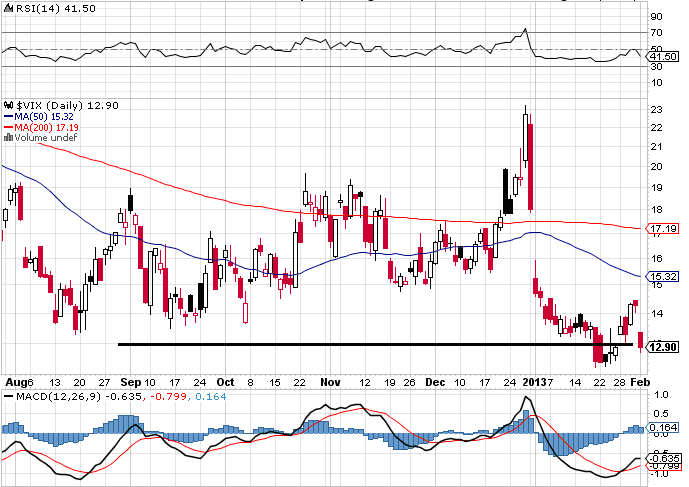
Task: Click the MACD peak in late December
Action: pos(526,399)
